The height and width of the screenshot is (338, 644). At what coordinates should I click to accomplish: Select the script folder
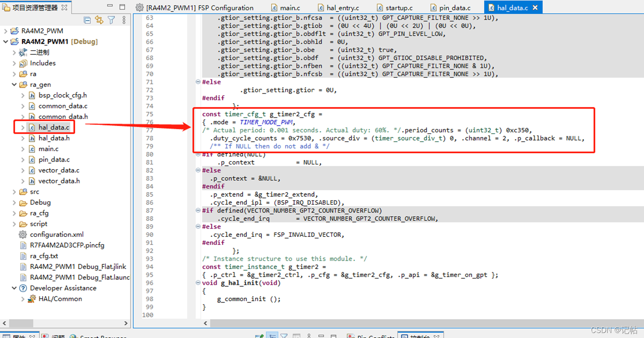tap(38, 224)
